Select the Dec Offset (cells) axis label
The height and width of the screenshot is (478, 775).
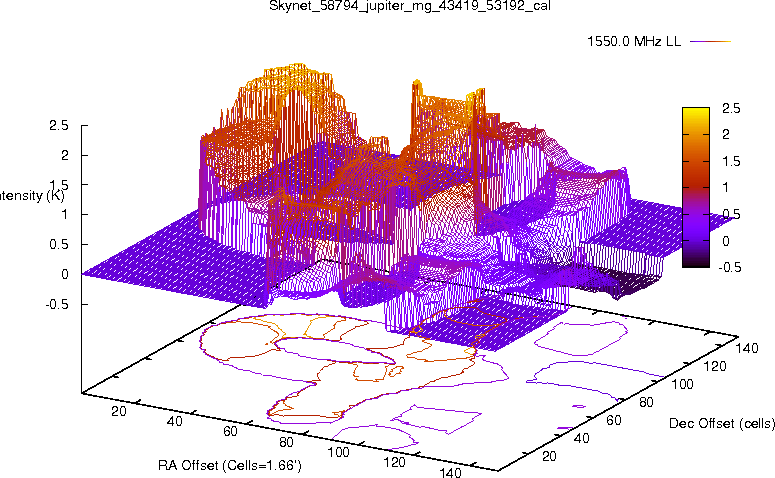(722, 423)
